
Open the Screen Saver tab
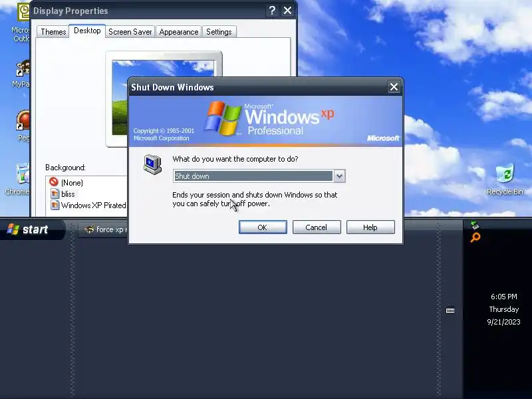click(x=130, y=32)
